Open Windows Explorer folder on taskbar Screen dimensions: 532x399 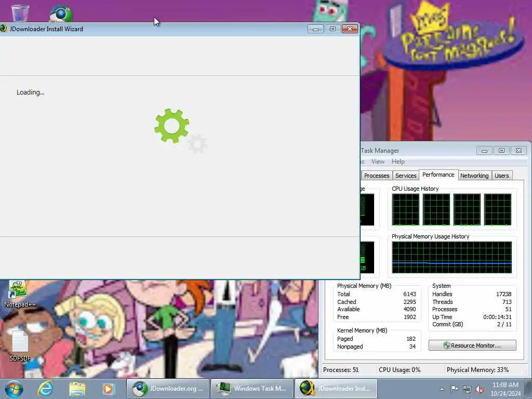77,389
